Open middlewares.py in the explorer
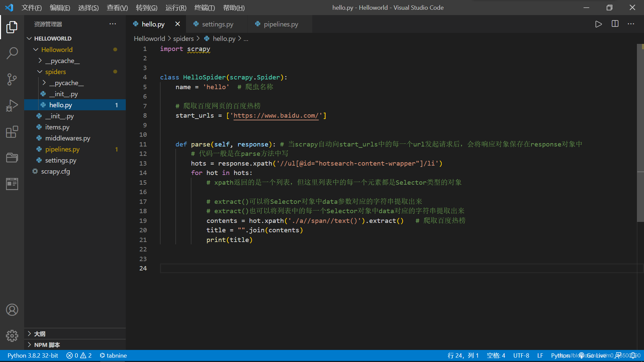Image resolution: width=644 pixels, height=362 pixels. [67, 138]
